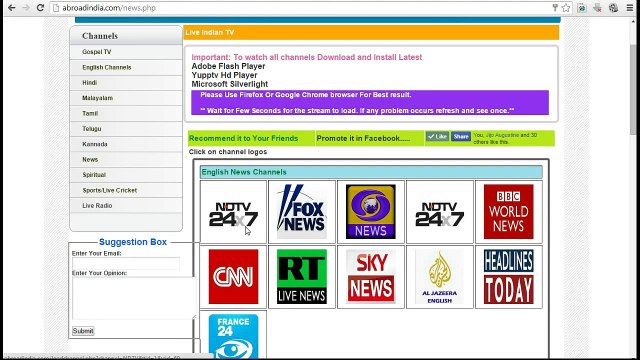Open BBC World News channel logo
The image size is (640, 360).
pyautogui.click(x=509, y=212)
